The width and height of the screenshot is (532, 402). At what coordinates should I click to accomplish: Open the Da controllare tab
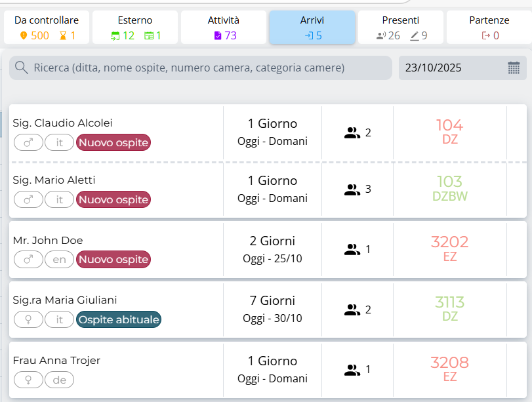click(46, 28)
